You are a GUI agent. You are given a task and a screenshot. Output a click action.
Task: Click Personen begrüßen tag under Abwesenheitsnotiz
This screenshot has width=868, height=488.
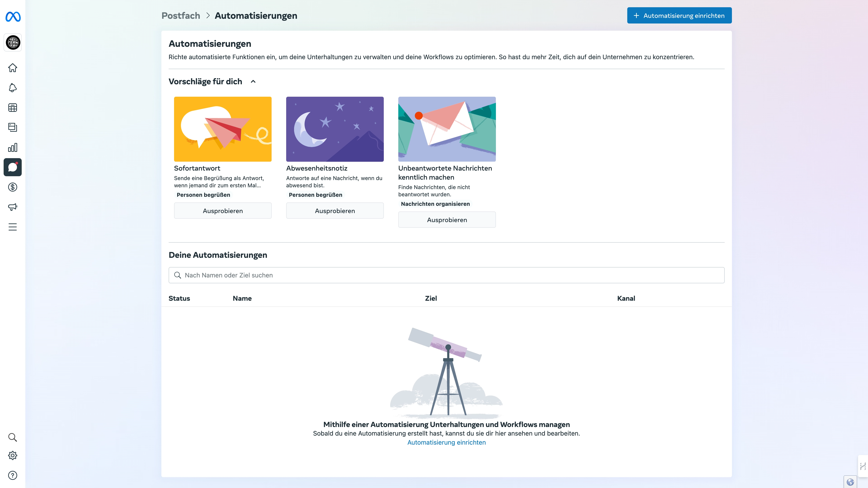pyautogui.click(x=315, y=195)
